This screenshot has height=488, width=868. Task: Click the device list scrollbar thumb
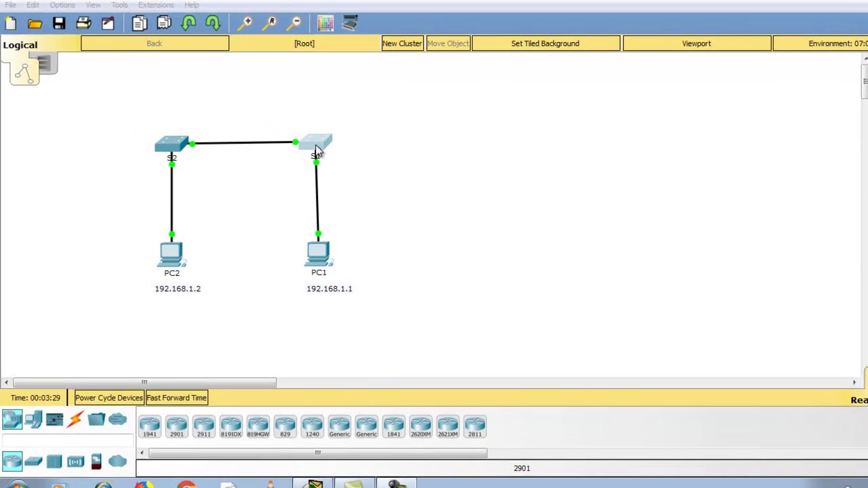click(317, 453)
